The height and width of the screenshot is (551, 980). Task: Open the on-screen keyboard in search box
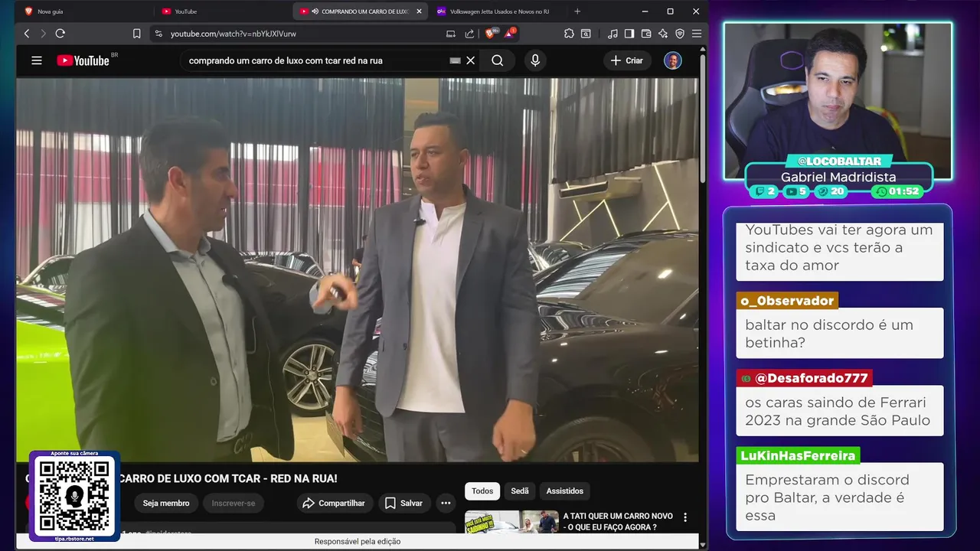point(455,60)
